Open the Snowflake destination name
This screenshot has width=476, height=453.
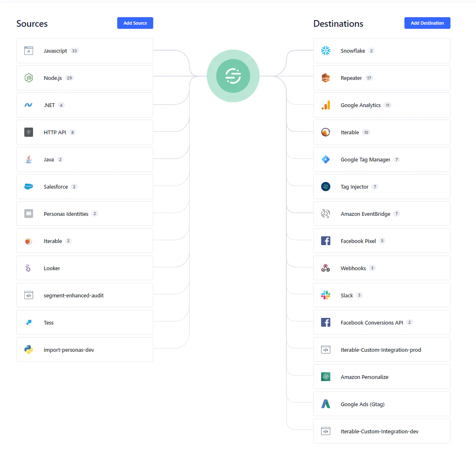pos(353,51)
